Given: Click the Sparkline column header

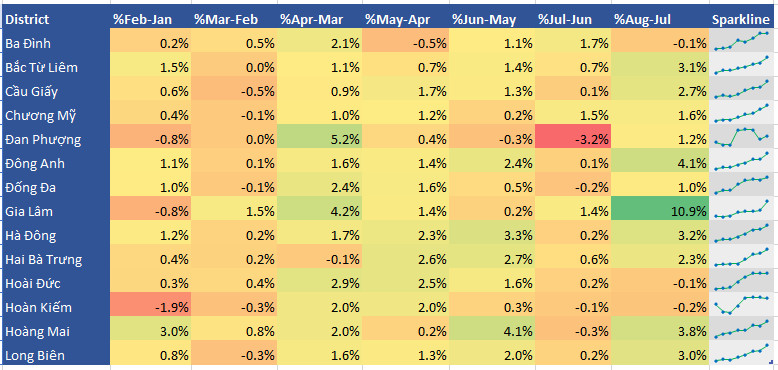Looking at the screenshot, I should 741,19.
